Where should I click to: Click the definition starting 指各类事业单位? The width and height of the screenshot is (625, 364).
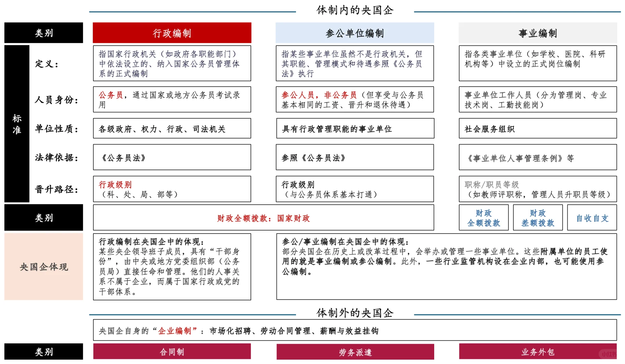click(x=538, y=63)
